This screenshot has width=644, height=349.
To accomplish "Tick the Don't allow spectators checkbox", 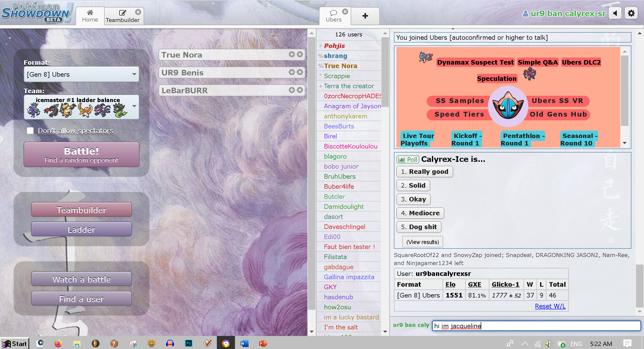I will [x=30, y=131].
